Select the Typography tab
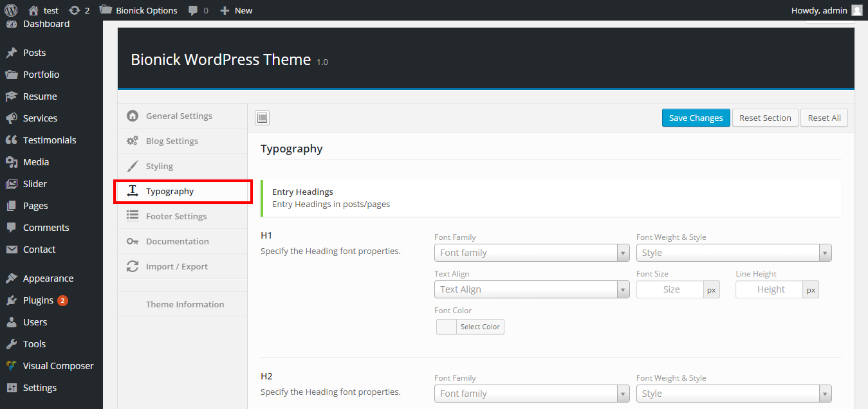The image size is (868, 409). 182,191
